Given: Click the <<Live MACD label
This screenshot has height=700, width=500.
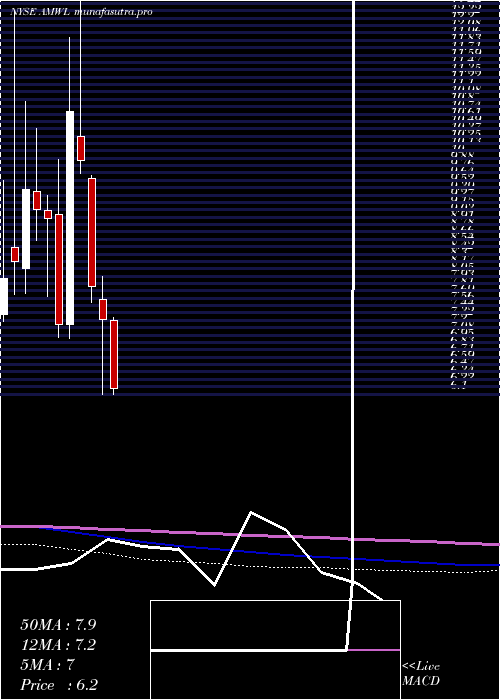Looking at the screenshot, I should pos(421,674).
